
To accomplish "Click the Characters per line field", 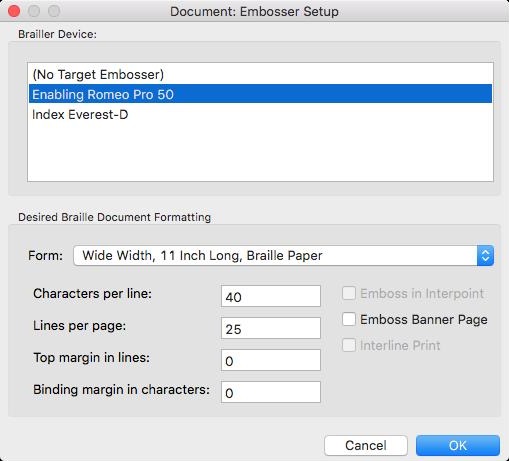I will tap(271, 296).
